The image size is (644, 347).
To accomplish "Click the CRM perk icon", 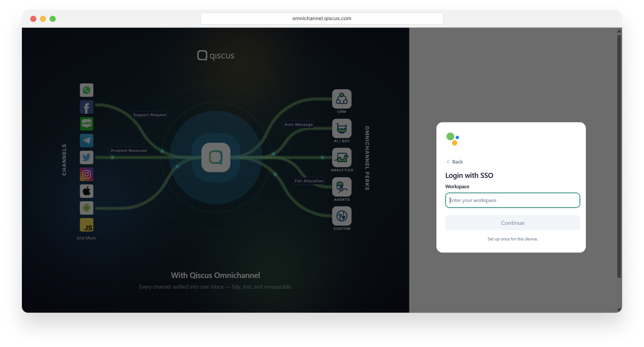I will pos(342,99).
